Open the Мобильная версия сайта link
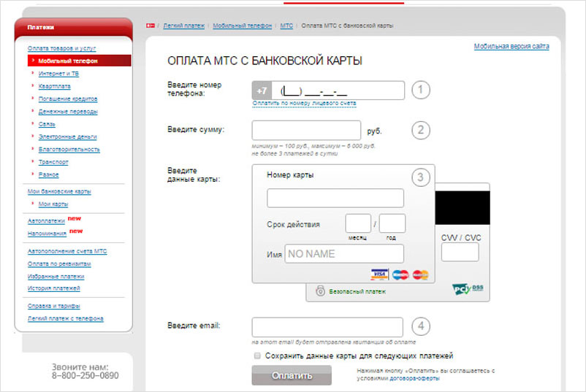 pyautogui.click(x=511, y=46)
